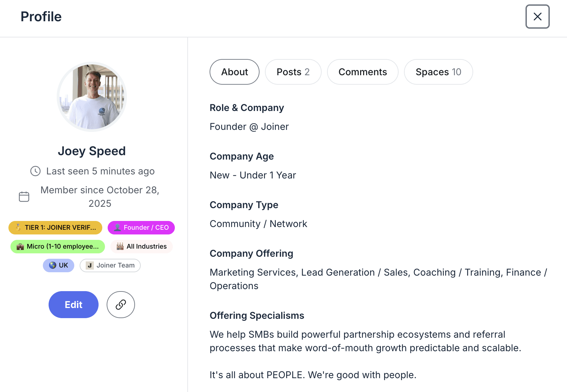Open the Posts tab
Screen dimensions: 567x392
(x=293, y=72)
